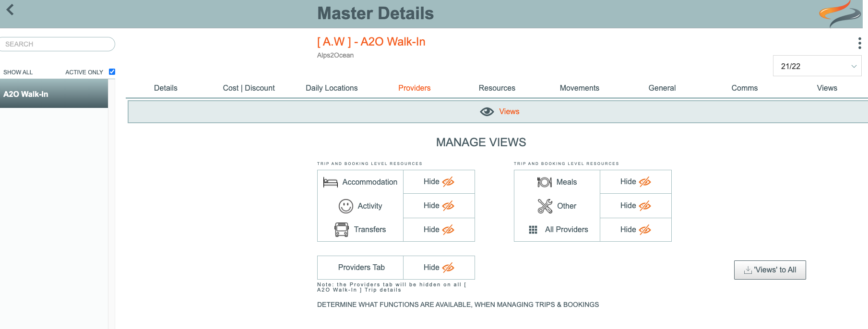Click the Meals label
Screen dimensions: 868x329
click(x=566, y=182)
